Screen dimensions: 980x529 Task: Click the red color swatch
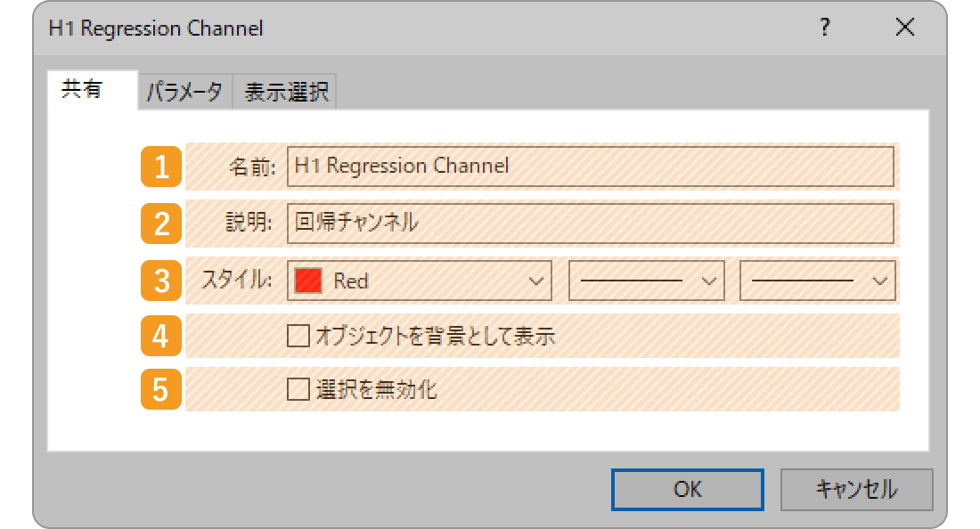click(308, 281)
